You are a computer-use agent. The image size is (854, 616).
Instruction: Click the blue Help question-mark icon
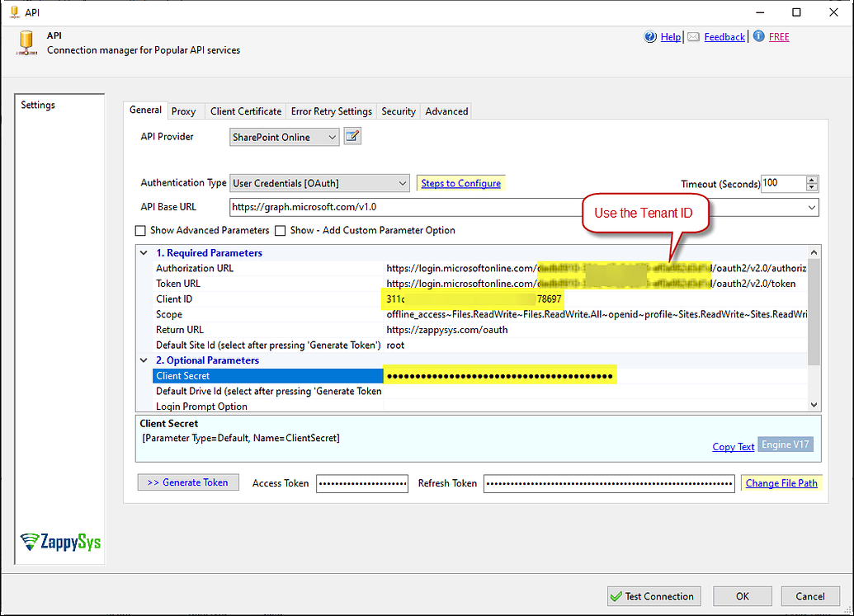(652, 36)
